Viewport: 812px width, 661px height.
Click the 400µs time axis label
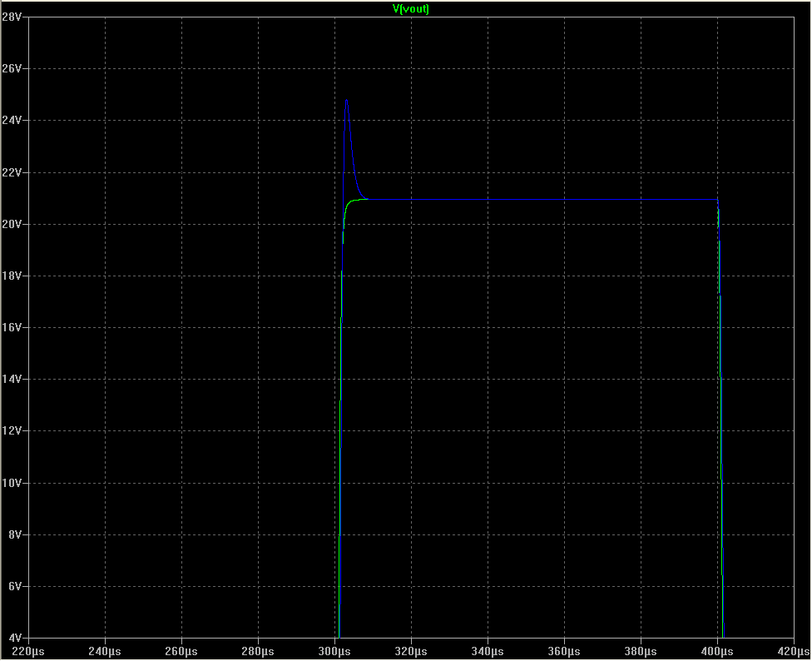coord(717,652)
